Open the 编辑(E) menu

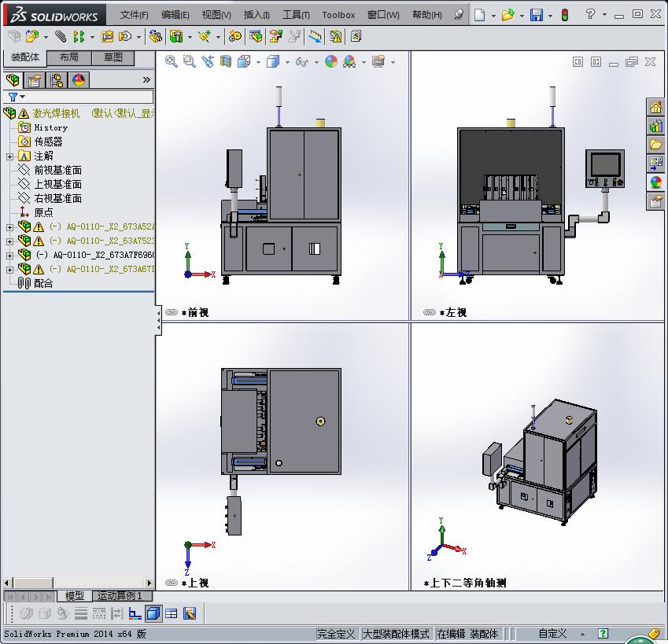point(175,15)
